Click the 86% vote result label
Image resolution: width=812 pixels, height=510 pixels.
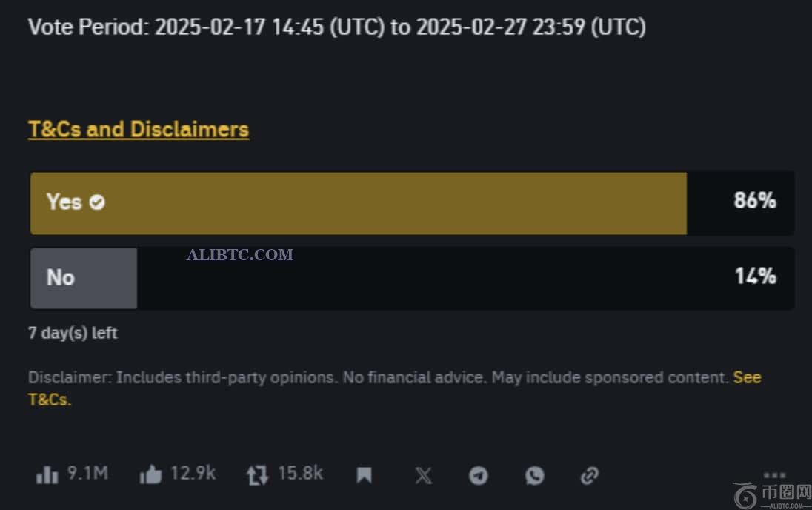pos(754,200)
